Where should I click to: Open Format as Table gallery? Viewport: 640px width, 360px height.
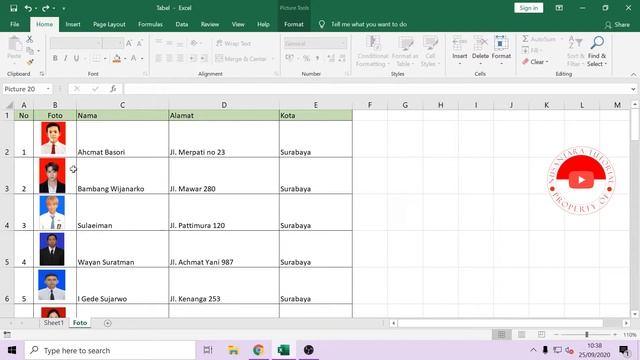405,51
